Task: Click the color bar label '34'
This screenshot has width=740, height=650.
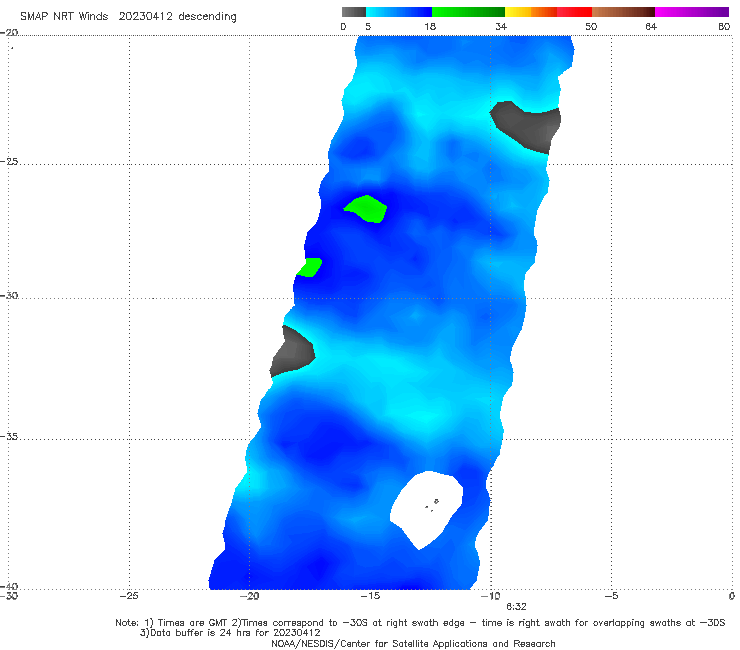Action: point(501,26)
